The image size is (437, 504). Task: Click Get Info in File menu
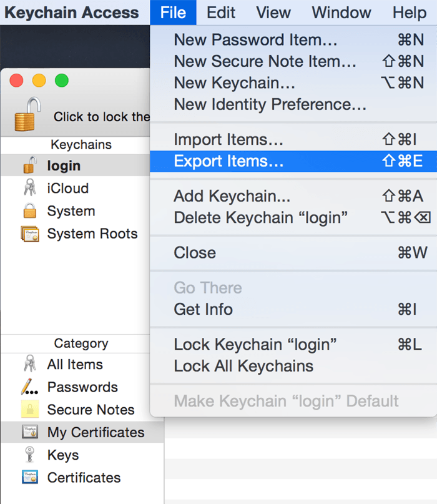coord(203,309)
